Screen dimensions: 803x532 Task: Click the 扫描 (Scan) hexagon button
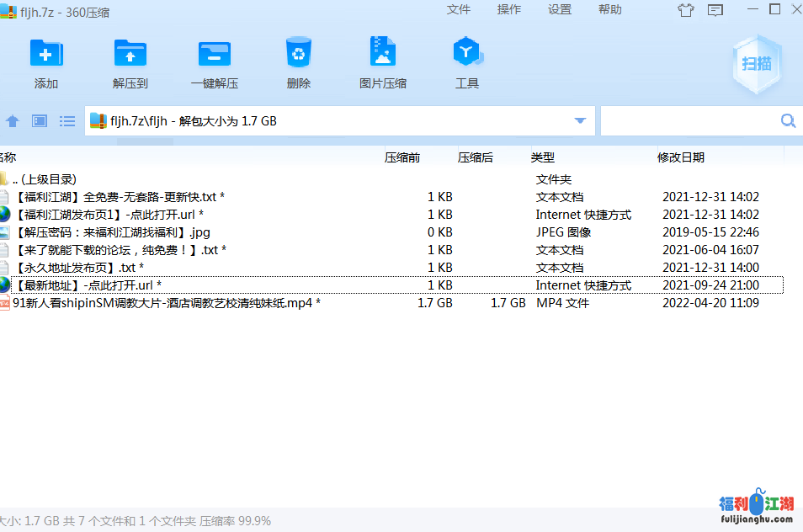(x=756, y=64)
